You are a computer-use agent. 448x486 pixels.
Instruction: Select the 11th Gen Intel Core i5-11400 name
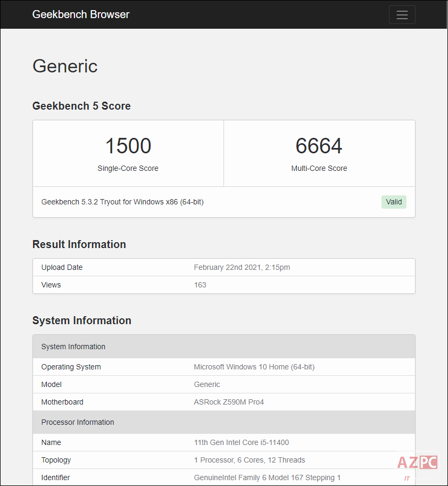242,442
